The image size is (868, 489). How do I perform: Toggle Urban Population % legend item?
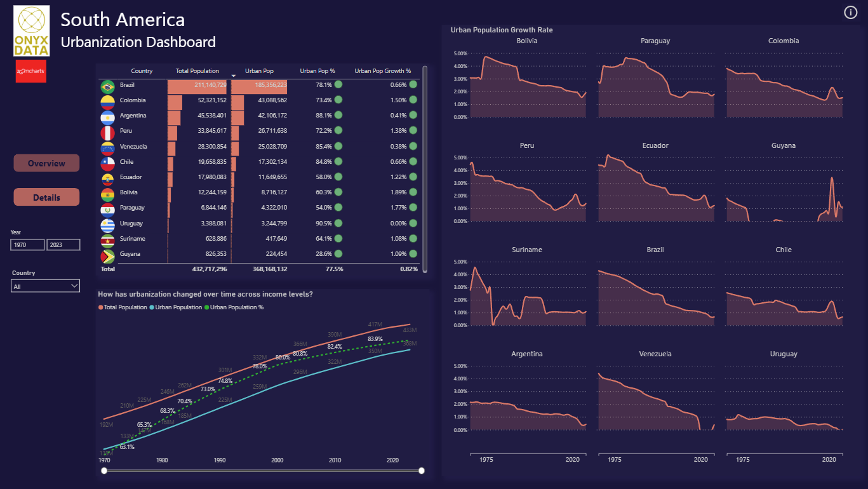[x=234, y=307]
